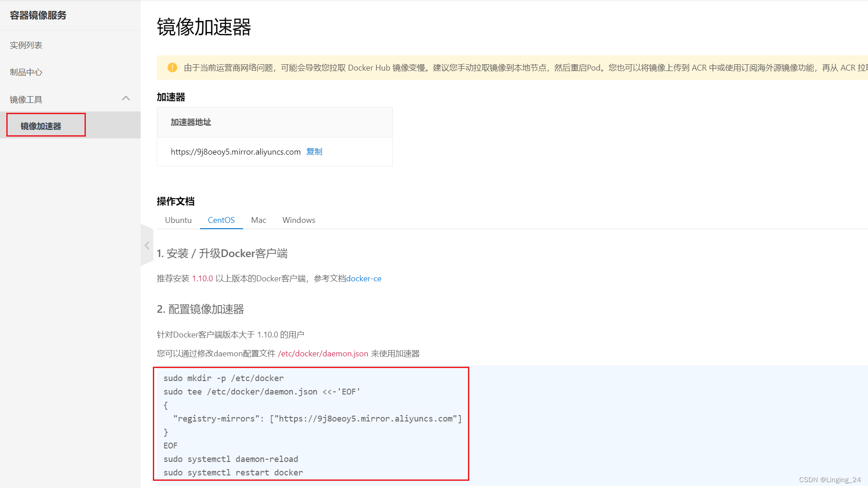Image resolution: width=868 pixels, height=488 pixels.
Task: Click the /etc/docker/daemon.json red path text
Action: (323, 353)
